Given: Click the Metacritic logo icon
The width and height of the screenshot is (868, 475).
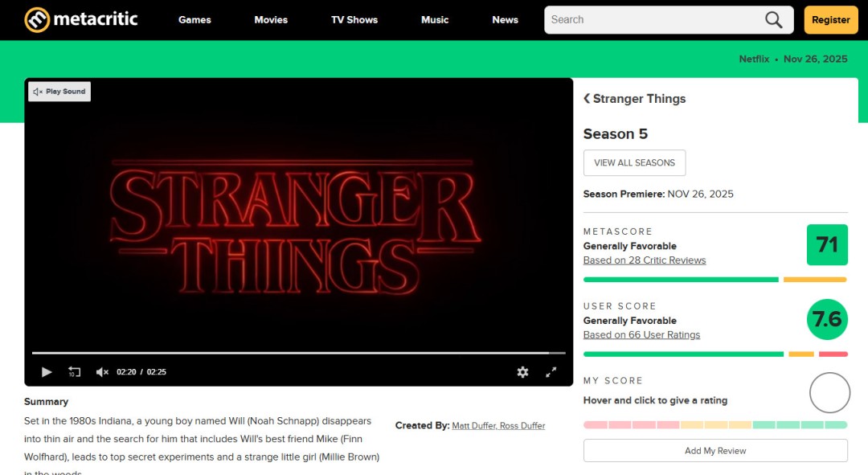Looking at the screenshot, I should click(x=37, y=20).
